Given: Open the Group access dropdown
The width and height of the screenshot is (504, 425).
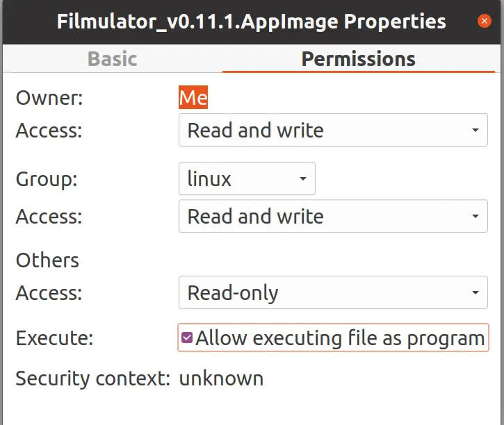Looking at the screenshot, I should (333, 216).
